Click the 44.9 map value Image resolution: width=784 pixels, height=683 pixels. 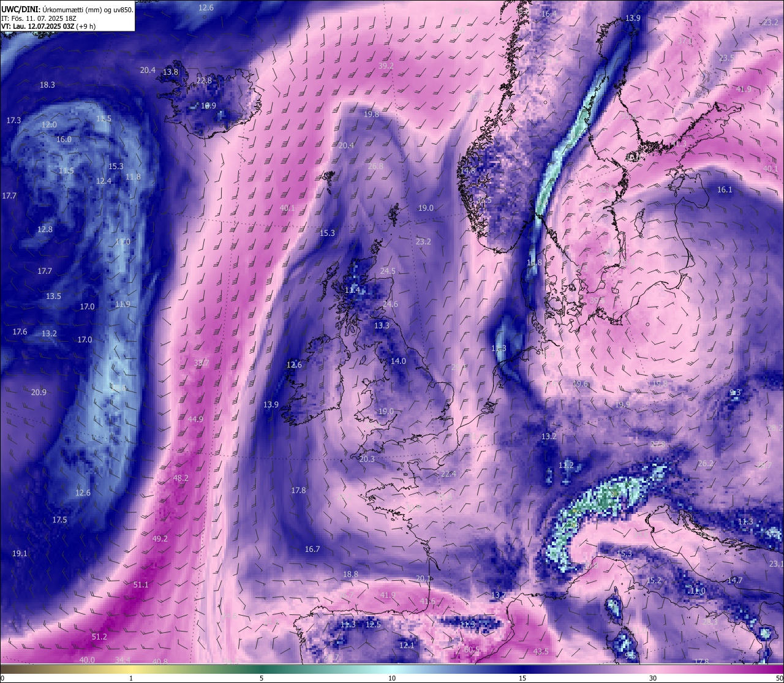point(195,419)
